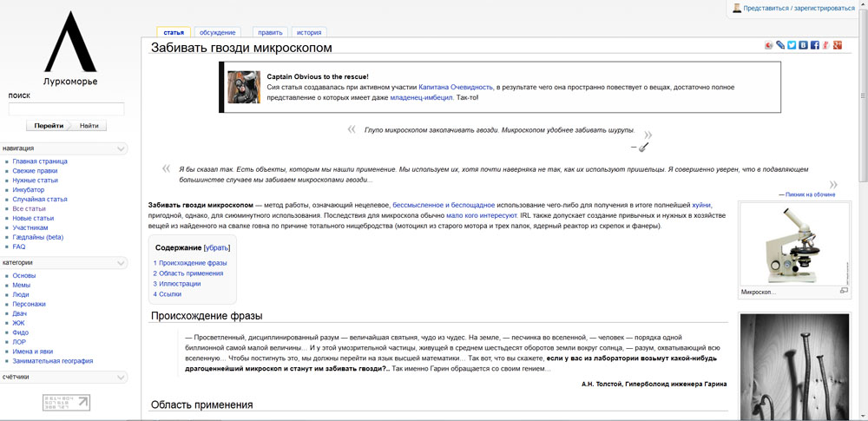Hide the table of contents via убрать
The width and height of the screenshot is (868, 421).
pos(217,247)
